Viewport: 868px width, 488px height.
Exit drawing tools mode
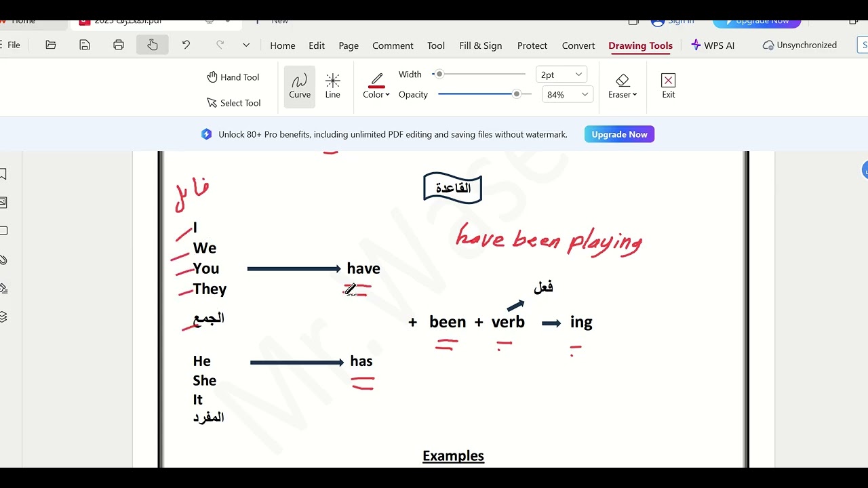(x=669, y=86)
